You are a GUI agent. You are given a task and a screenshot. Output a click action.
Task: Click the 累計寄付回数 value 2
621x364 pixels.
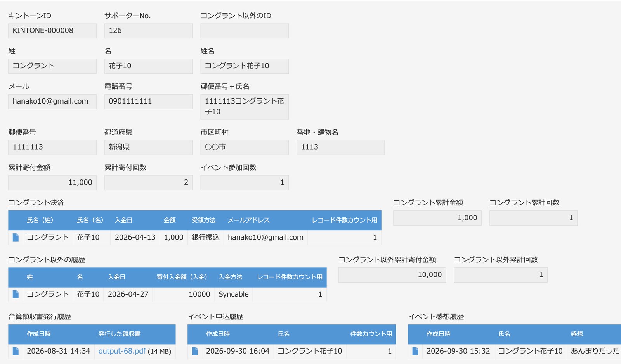coord(148,183)
